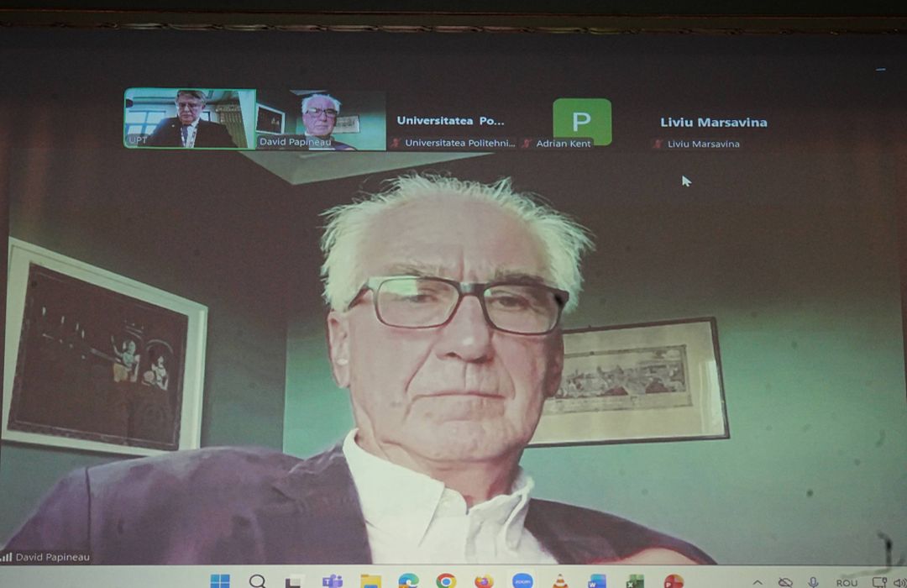Screen dimensions: 907x588
Task: Expand the hidden system tray icons
Action: (758, 582)
